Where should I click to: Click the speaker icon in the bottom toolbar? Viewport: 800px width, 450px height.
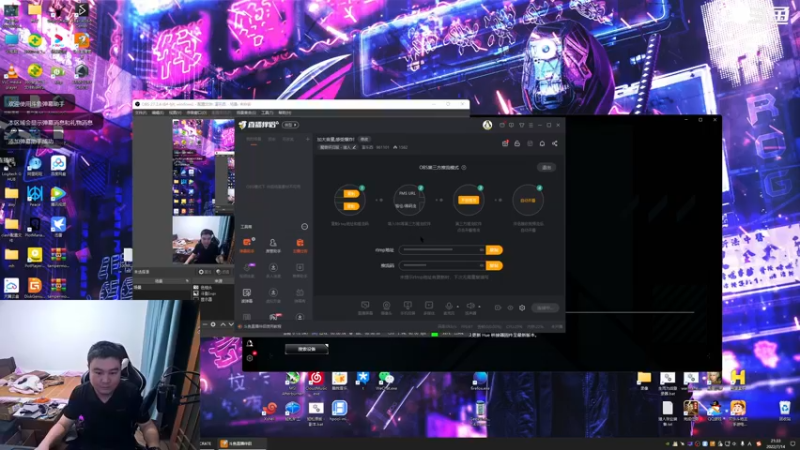[x=470, y=306]
